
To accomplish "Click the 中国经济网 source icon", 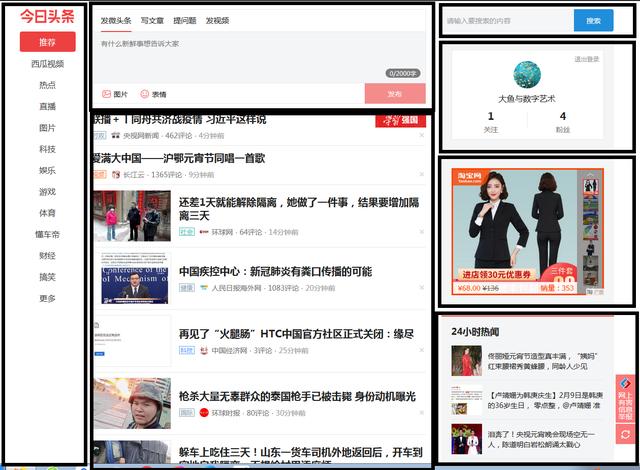I will pyautogui.click(x=204, y=350).
